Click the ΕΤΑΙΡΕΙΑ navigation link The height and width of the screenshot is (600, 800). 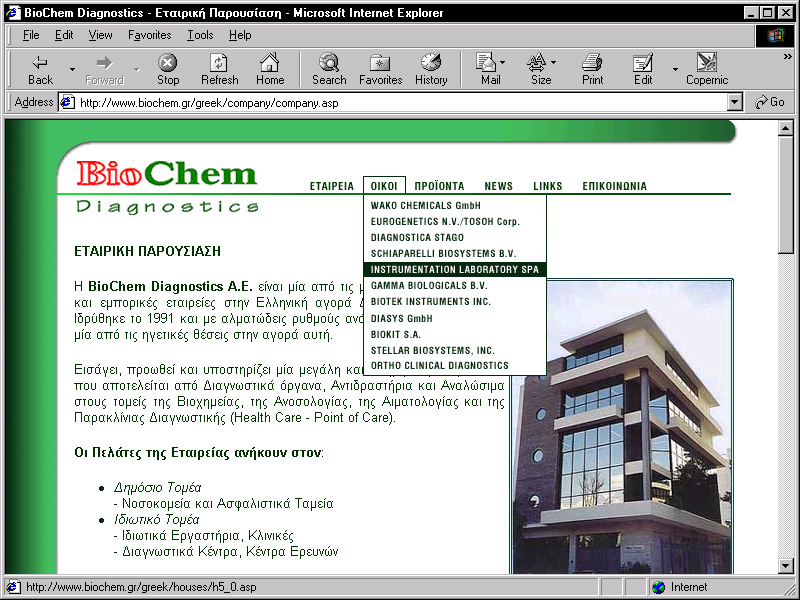click(332, 186)
